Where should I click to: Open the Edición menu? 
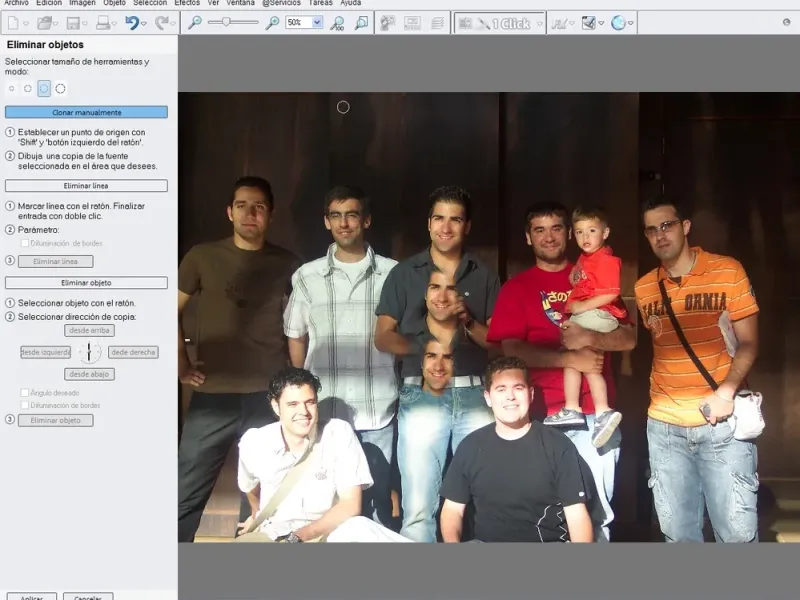(49, 3)
